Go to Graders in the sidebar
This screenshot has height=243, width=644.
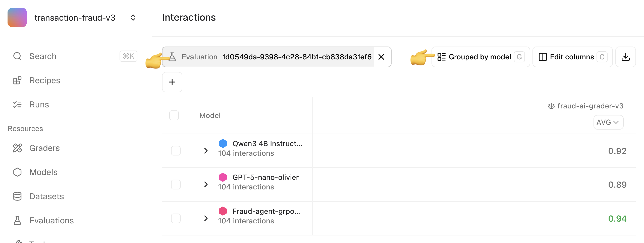point(44,148)
